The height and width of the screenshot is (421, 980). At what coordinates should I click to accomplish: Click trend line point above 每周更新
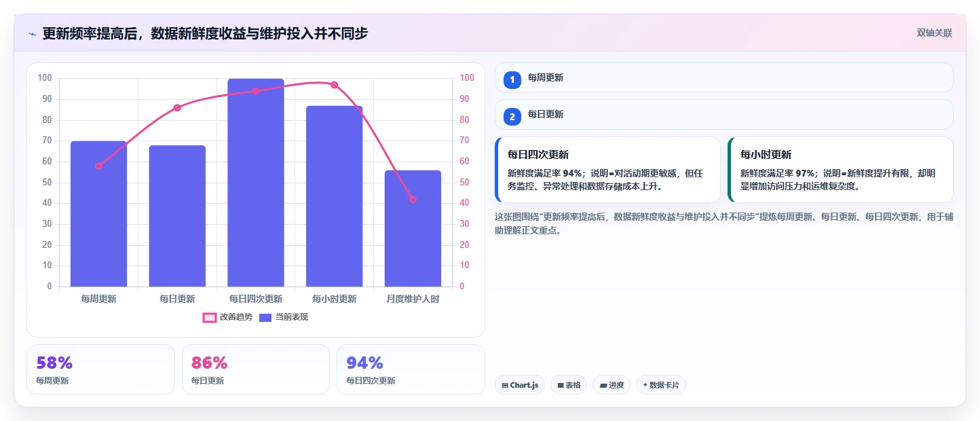98,166
